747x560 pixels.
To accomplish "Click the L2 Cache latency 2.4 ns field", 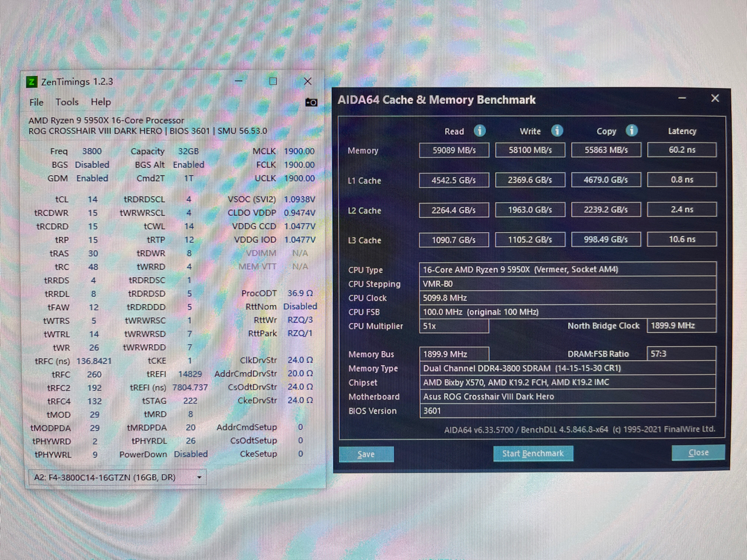I will [x=682, y=209].
